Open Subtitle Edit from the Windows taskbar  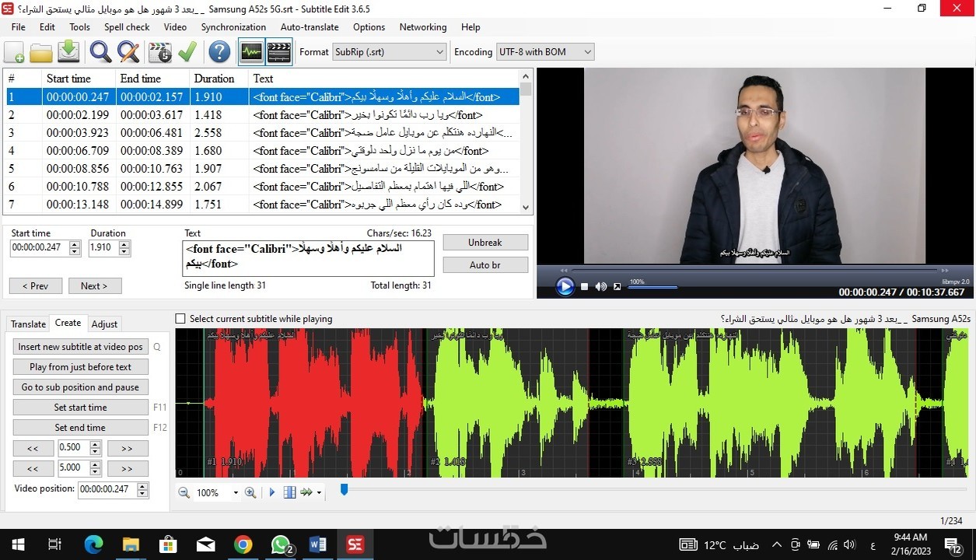[355, 544]
